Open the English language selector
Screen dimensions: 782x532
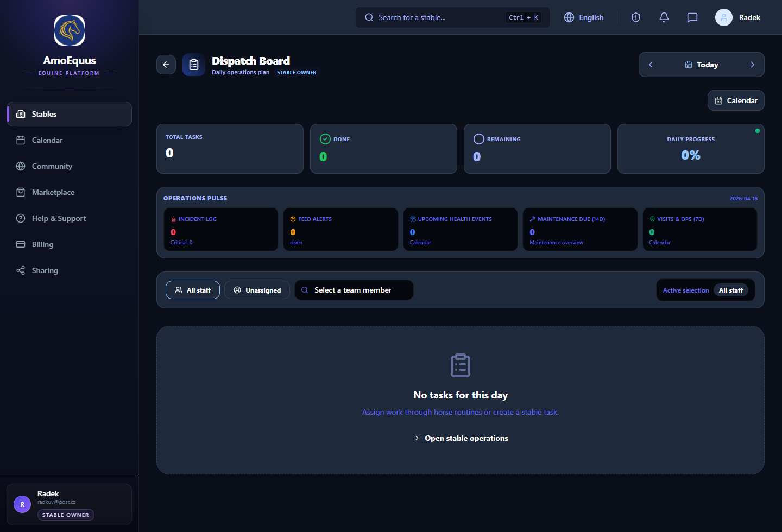584,17
